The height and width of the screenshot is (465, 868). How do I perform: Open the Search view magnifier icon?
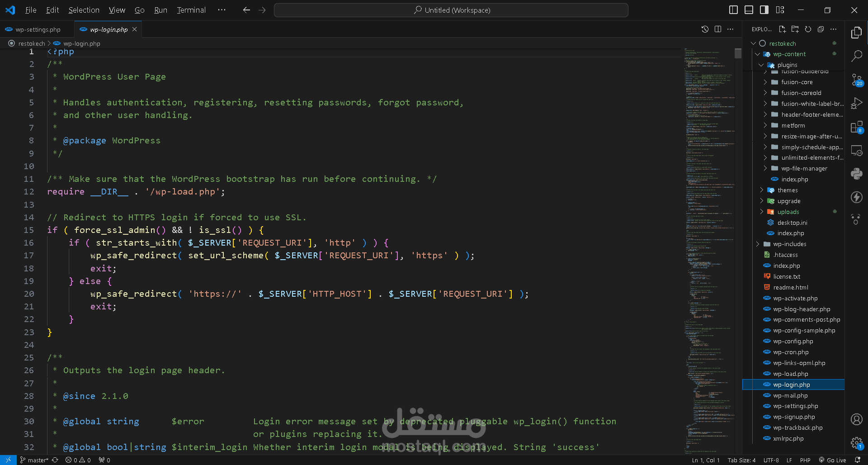pyautogui.click(x=856, y=56)
